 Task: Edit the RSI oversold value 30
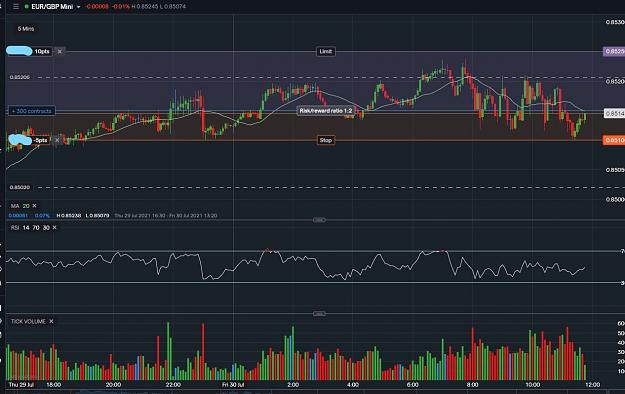[46, 227]
